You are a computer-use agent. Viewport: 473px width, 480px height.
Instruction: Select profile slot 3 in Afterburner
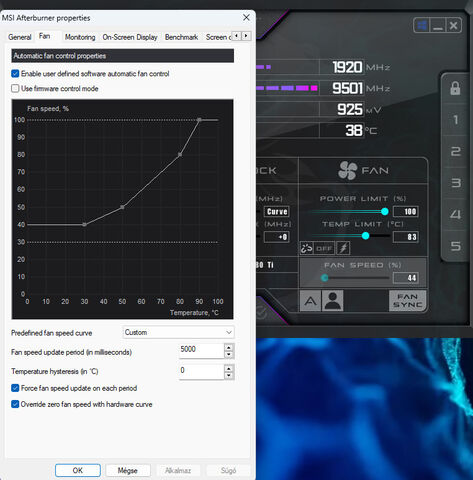[456, 183]
